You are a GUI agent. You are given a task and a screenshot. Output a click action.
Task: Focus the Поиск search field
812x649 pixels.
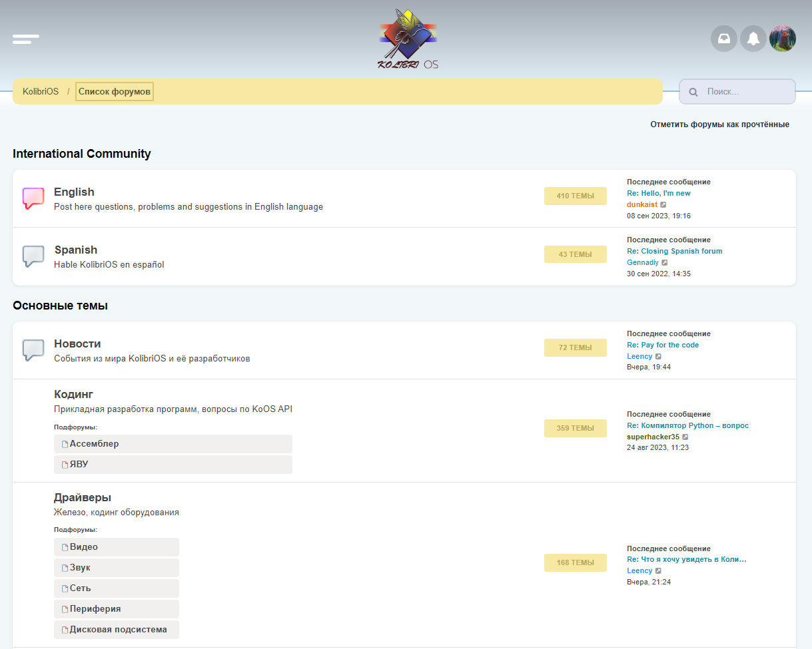(746, 92)
